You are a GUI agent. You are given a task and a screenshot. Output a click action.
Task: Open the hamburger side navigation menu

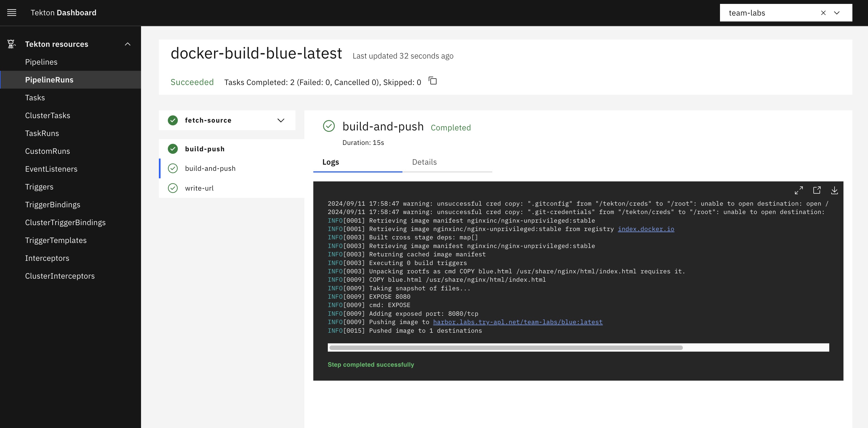pyautogui.click(x=12, y=13)
